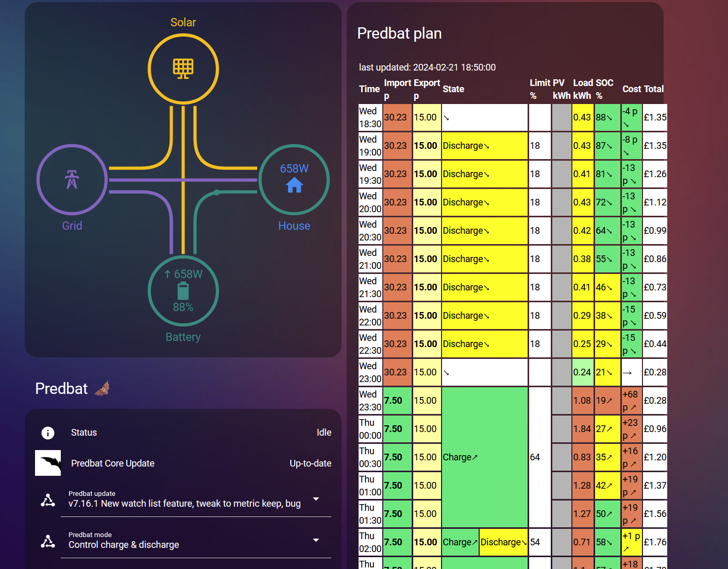
Task: Click the Predbat update entity icon
Action: pos(48,500)
